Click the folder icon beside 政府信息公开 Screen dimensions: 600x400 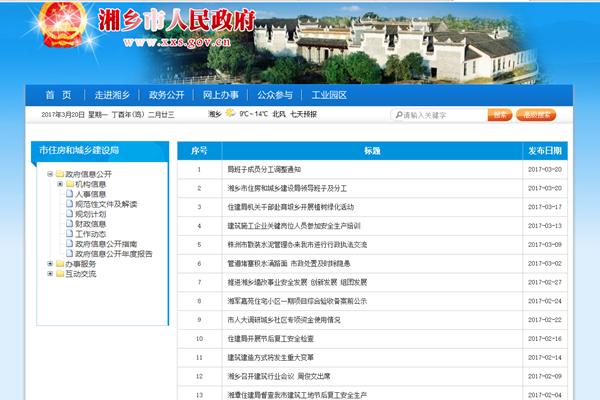pyautogui.click(x=60, y=174)
